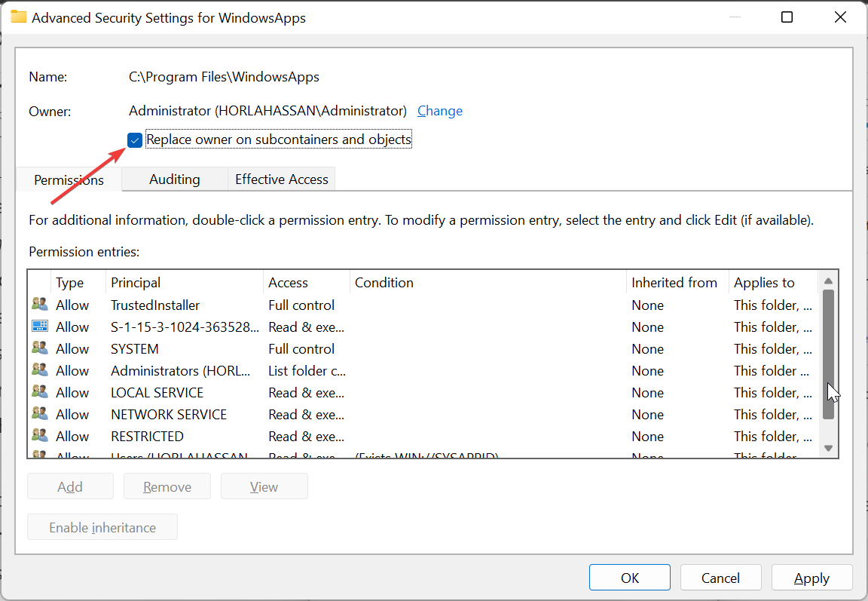
Task: Click Cancel to discard changes
Action: pos(720,578)
